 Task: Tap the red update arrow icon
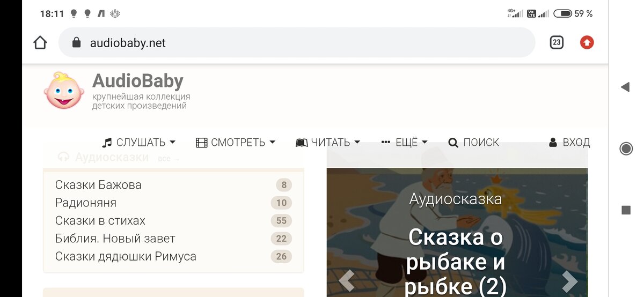click(587, 42)
